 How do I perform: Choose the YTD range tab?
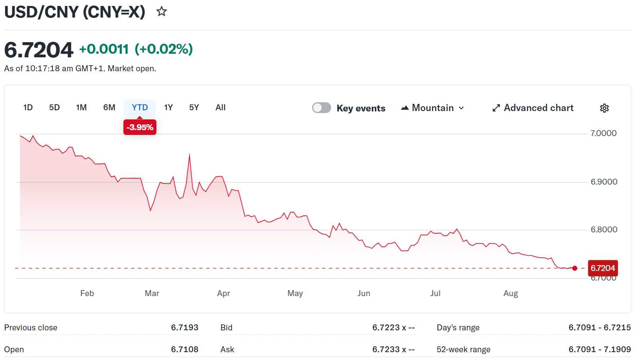coord(140,107)
